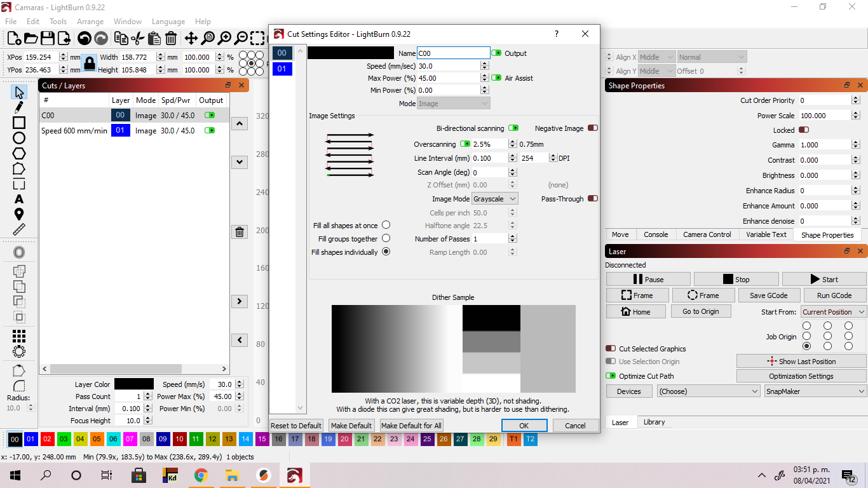Enable Pass-Through toggle
The height and width of the screenshot is (488, 868).
pos(593,199)
